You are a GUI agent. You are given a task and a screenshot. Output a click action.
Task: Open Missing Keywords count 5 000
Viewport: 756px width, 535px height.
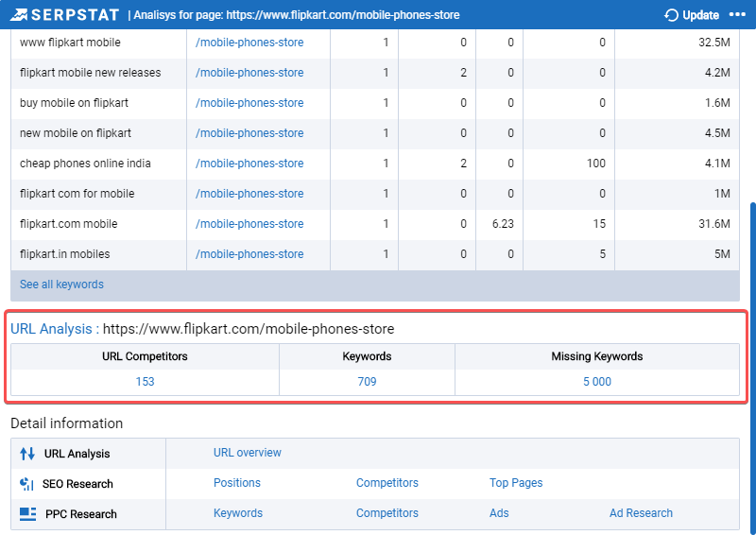(x=597, y=382)
